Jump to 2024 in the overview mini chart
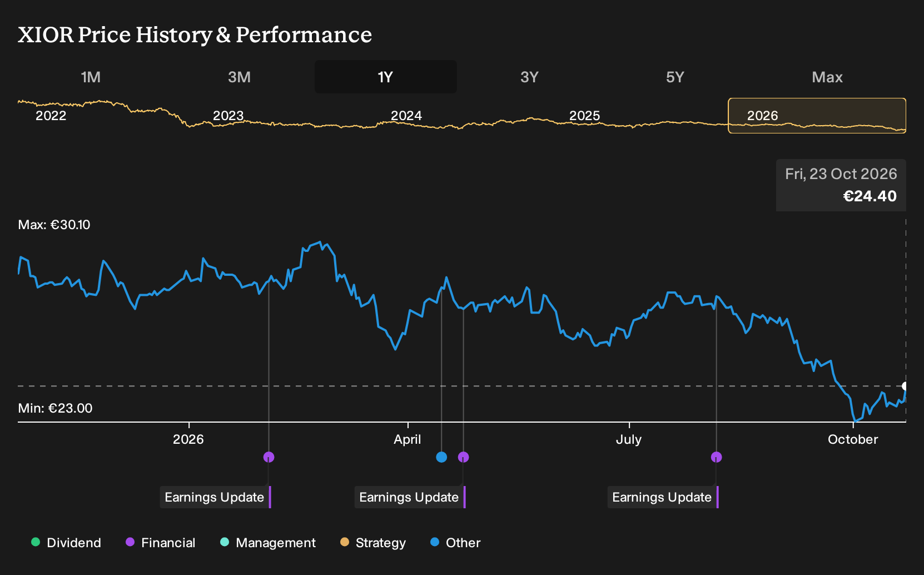This screenshot has height=575, width=924. 406,116
